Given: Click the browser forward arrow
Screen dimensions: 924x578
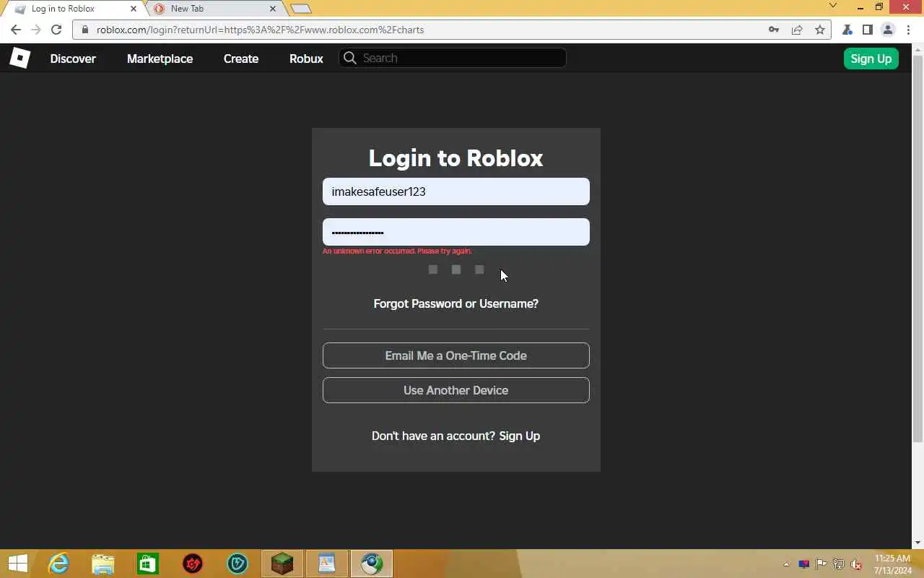Looking at the screenshot, I should pyautogui.click(x=36, y=30).
